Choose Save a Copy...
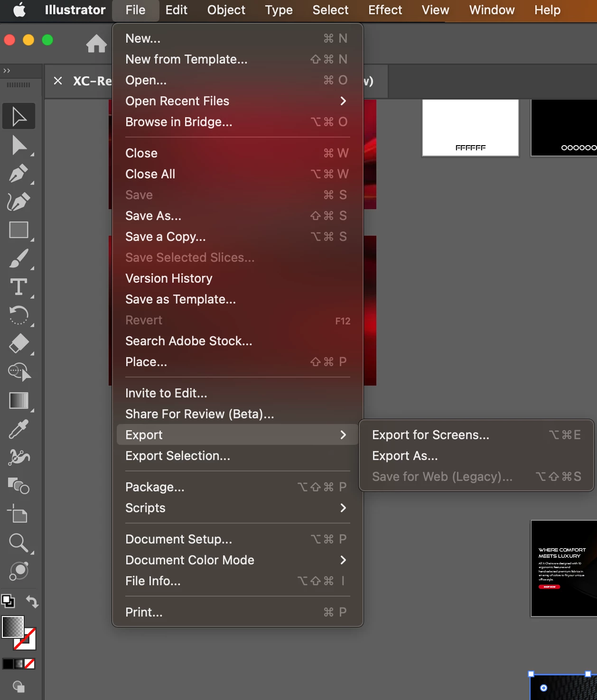The image size is (597, 700). pyautogui.click(x=237, y=237)
